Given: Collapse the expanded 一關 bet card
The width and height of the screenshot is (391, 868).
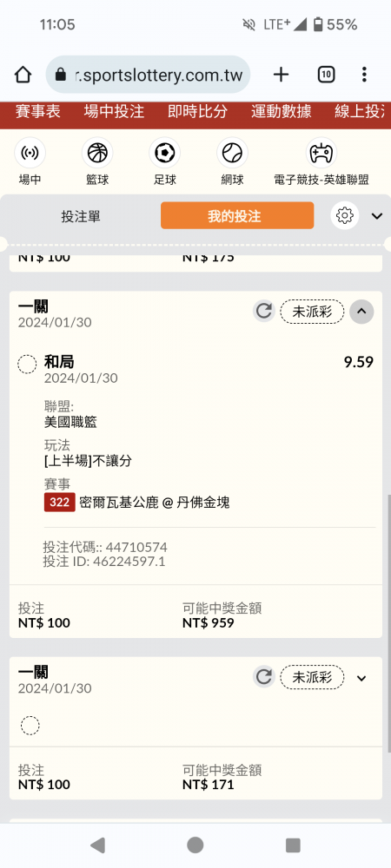Looking at the screenshot, I should point(361,312).
